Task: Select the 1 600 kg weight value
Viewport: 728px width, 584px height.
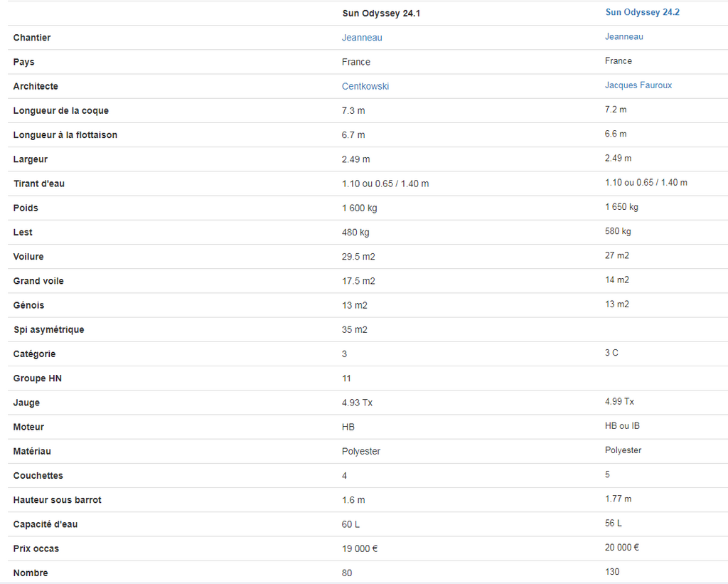Action: point(360,208)
